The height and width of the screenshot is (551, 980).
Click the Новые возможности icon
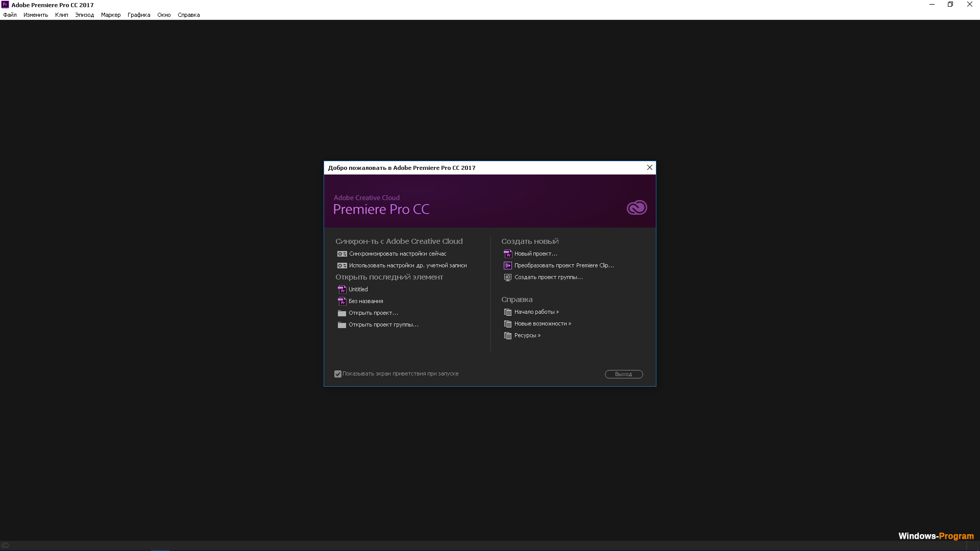coord(507,323)
